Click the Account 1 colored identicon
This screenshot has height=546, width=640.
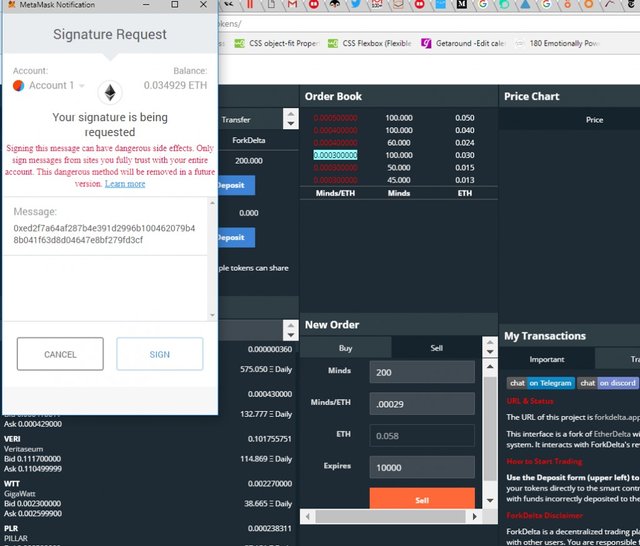(18, 85)
